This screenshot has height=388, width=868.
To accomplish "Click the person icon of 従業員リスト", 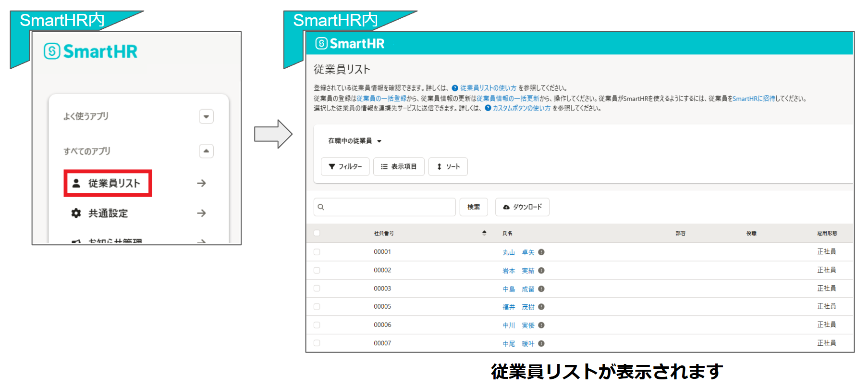I will pyautogui.click(x=76, y=183).
